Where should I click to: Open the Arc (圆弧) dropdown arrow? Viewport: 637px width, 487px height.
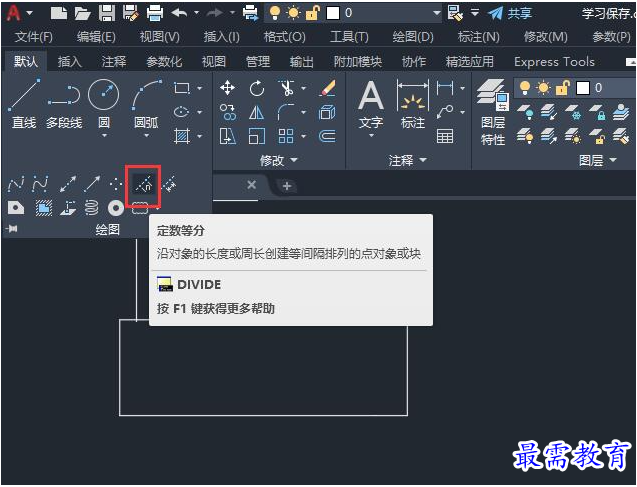[x=146, y=135]
